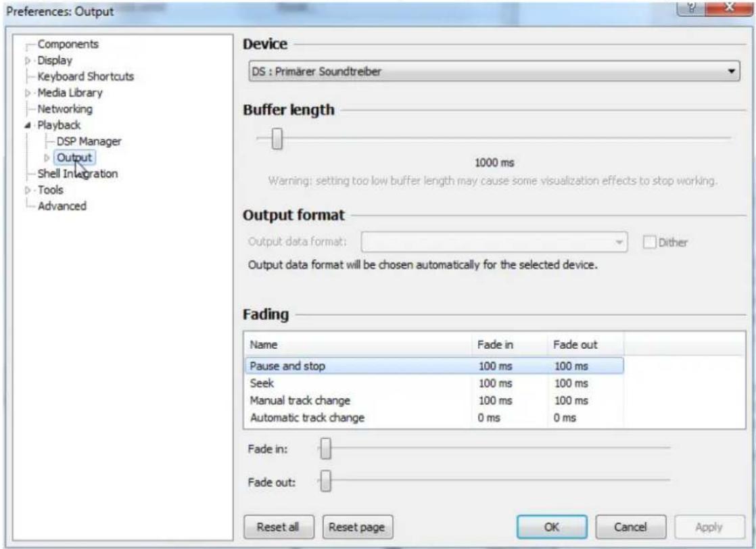Select the Display tree item

coord(55,61)
